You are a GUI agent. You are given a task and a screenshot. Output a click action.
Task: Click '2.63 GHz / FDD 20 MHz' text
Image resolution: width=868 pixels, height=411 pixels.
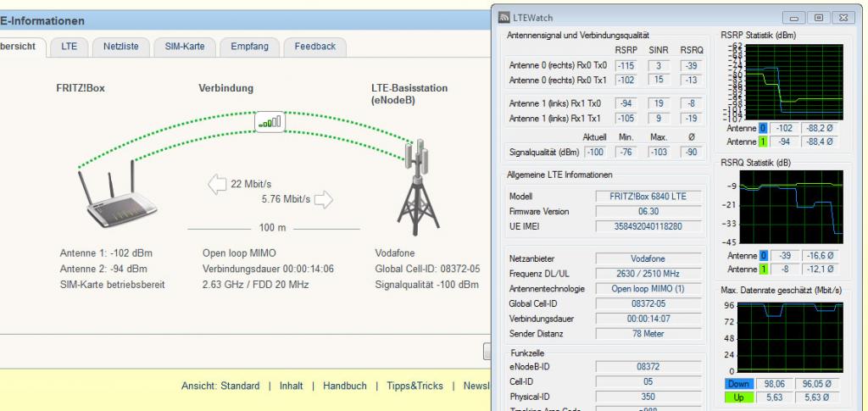tap(256, 285)
